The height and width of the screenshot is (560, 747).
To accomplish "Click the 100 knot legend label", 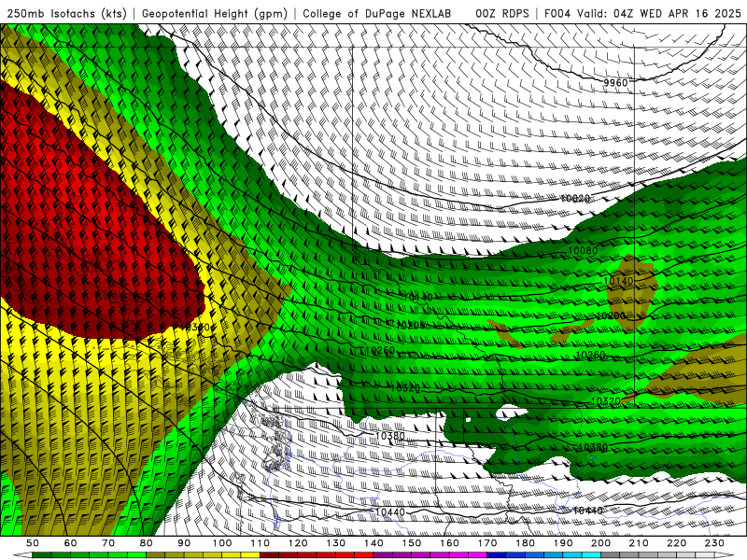I will [x=222, y=543].
